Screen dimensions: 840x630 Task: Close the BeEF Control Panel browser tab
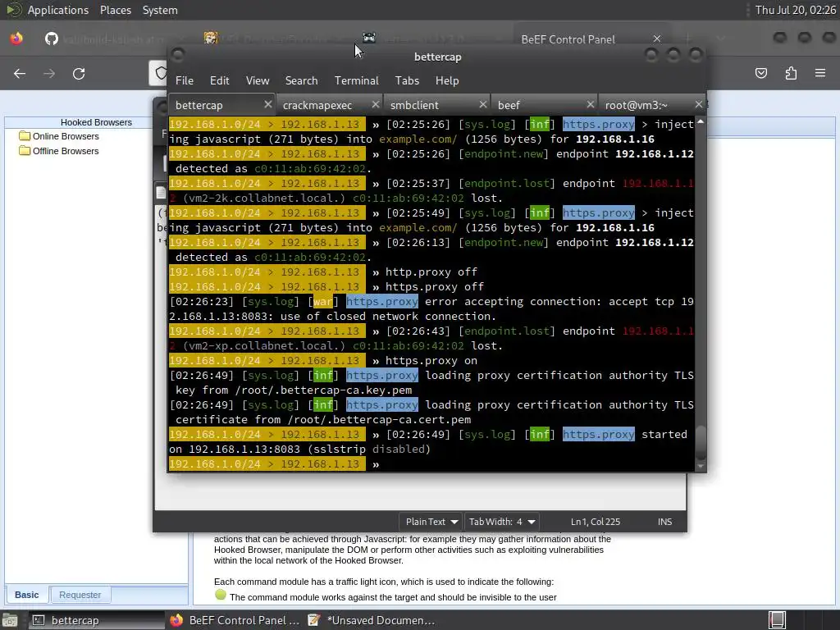tap(657, 39)
